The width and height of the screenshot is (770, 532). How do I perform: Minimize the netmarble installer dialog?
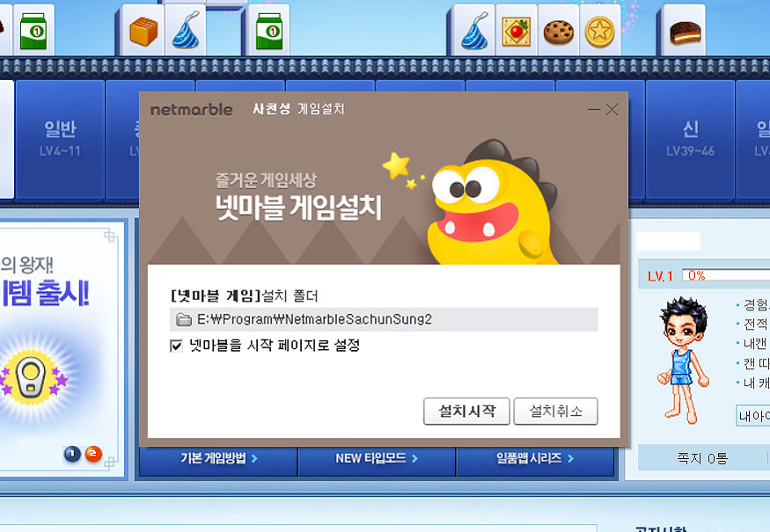point(594,109)
